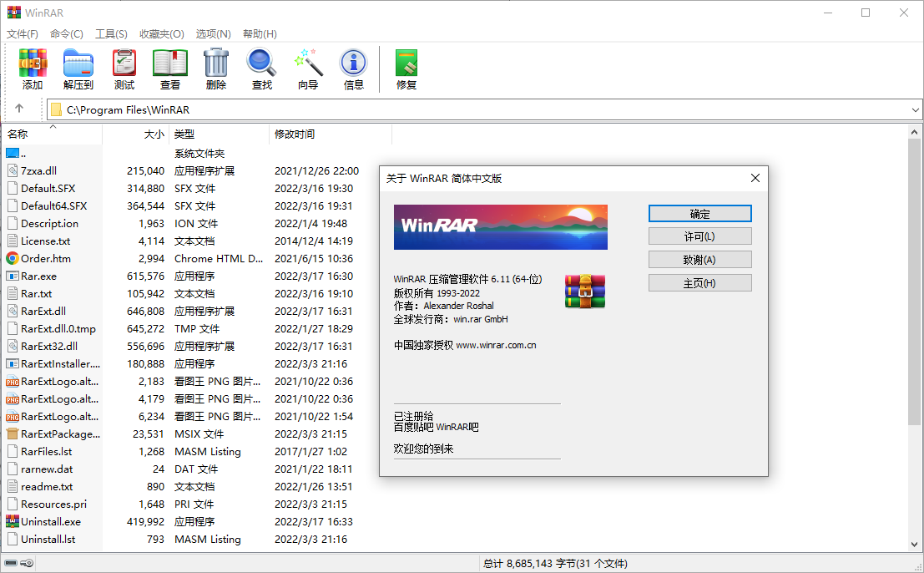Click the 致谢(A) button
Screen dimensions: 924x573
(x=700, y=260)
